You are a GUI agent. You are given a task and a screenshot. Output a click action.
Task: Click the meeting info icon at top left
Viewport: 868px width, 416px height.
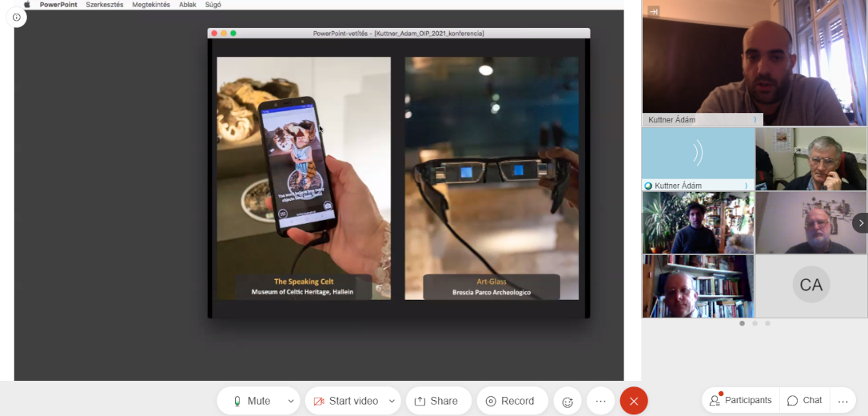(x=17, y=17)
